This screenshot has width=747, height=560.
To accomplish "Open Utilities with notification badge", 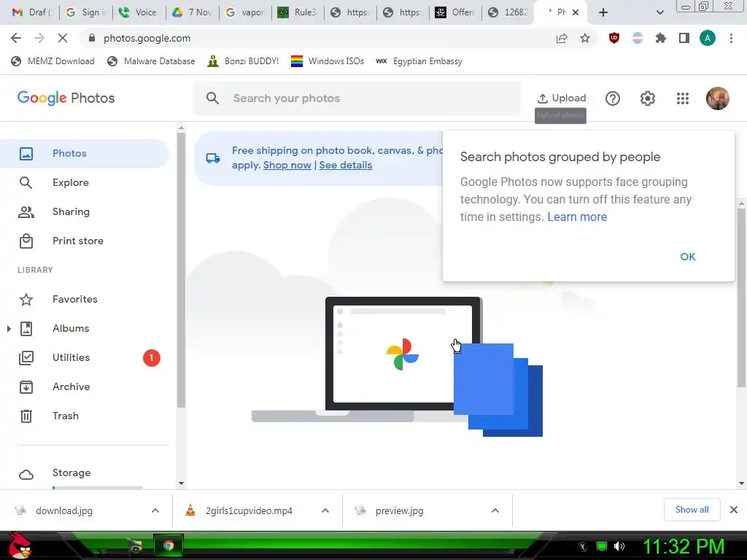I will tap(85, 357).
